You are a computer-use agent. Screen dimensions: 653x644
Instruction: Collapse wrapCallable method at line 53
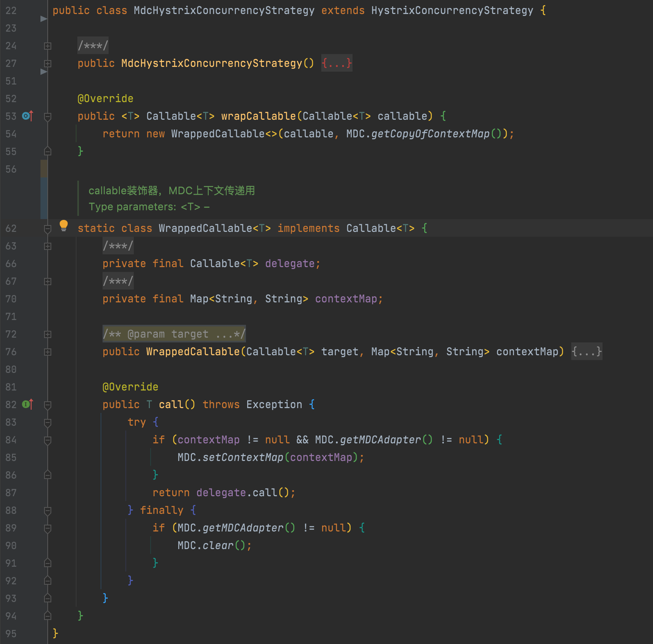tap(48, 117)
